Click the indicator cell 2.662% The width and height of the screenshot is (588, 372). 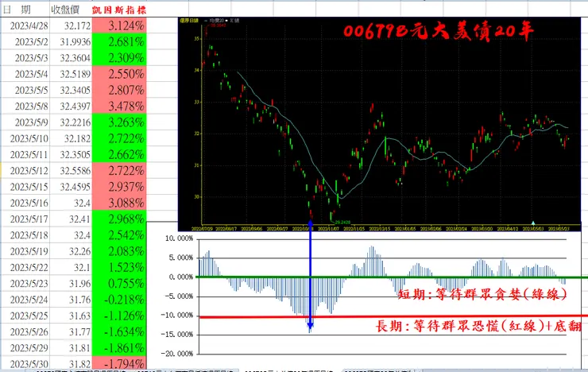(119, 154)
